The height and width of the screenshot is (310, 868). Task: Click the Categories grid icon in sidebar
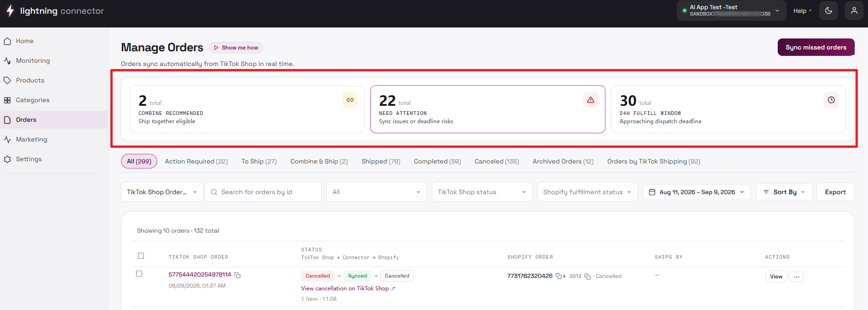pos(7,100)
